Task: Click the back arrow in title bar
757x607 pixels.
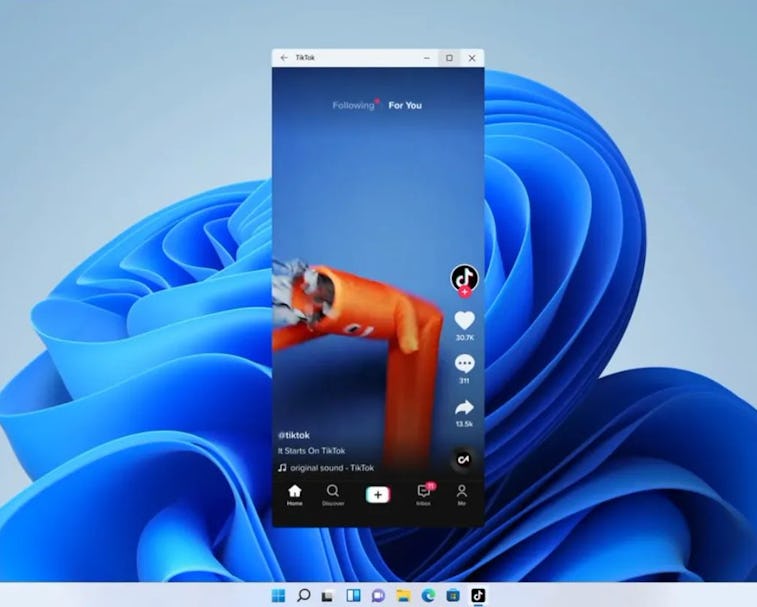Action: (284, 58)
